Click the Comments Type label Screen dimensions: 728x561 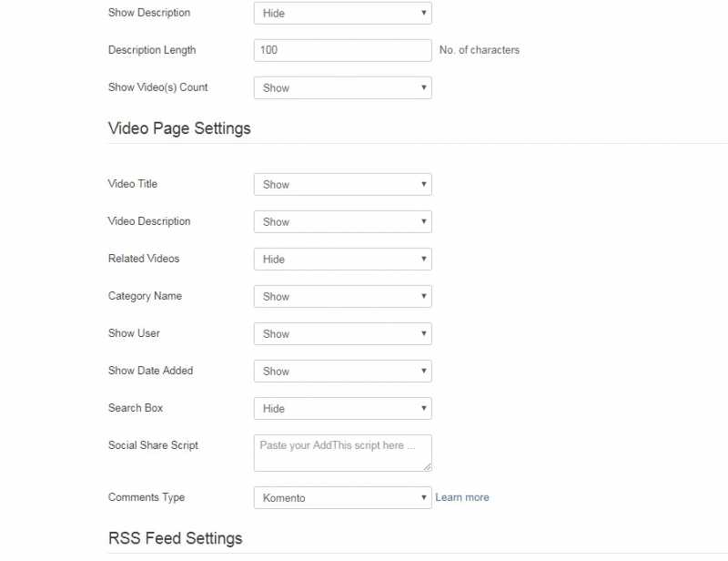coord(147,497)
